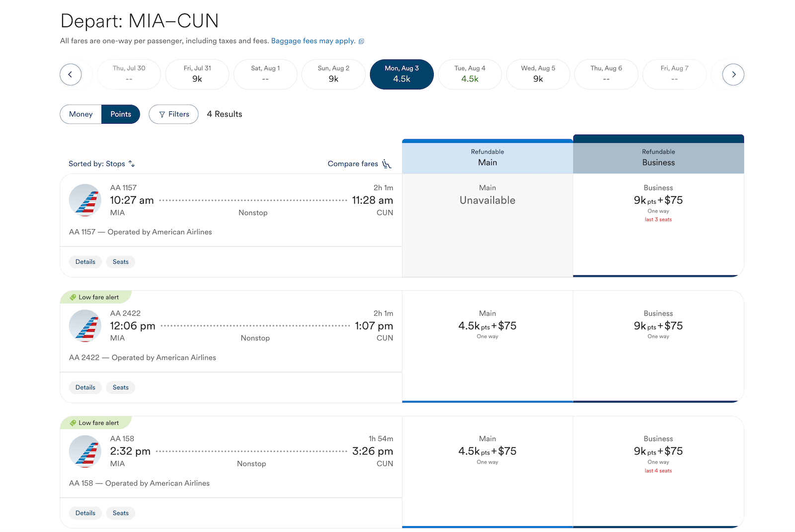Click the previous dates arrow button
Screen dimensions: 795x532
tap(71, 75)
